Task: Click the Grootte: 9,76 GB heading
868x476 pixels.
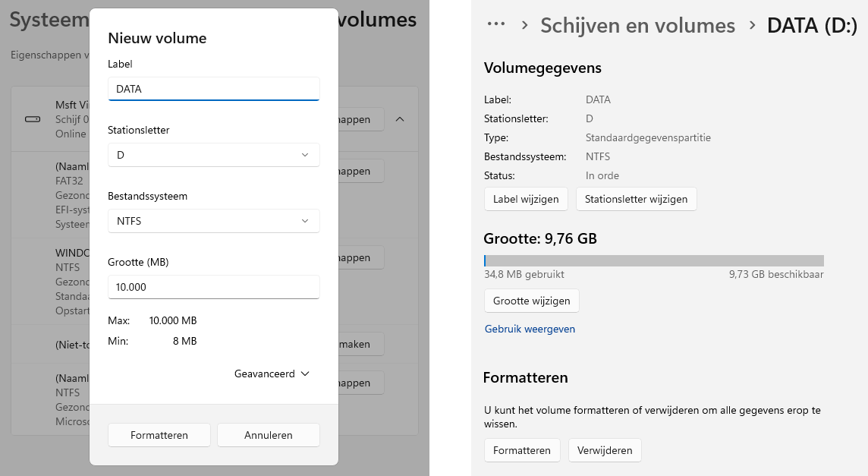Action: click(x=540, y=239)
